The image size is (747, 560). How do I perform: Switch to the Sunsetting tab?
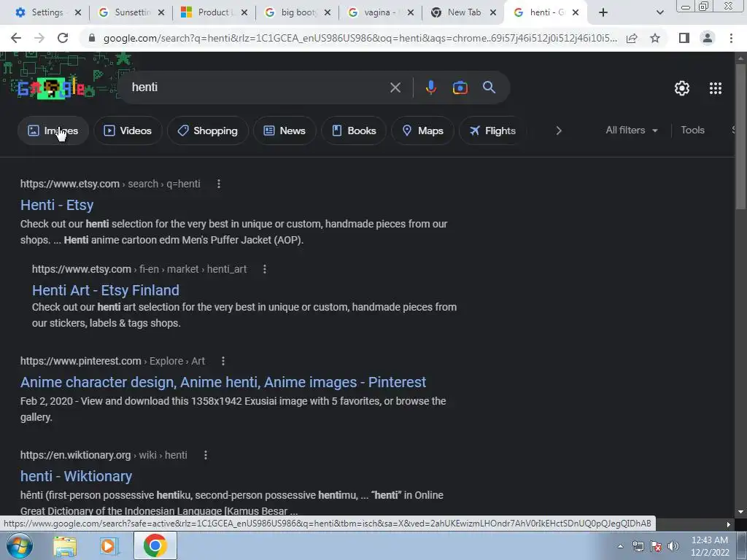coord(131,12)
